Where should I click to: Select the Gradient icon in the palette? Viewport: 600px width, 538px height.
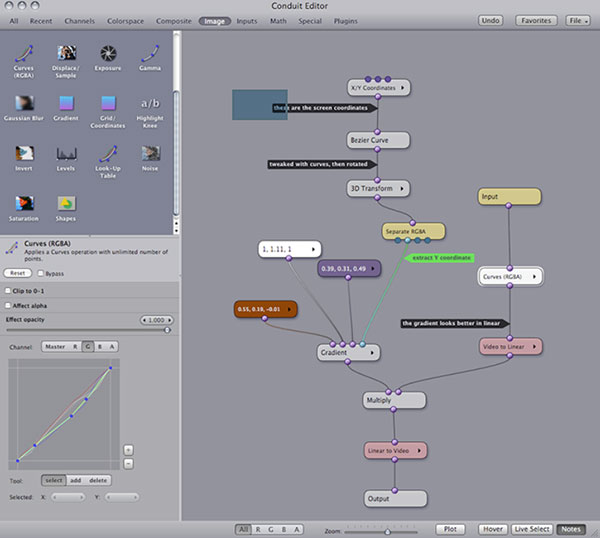[x=66, y=103]
